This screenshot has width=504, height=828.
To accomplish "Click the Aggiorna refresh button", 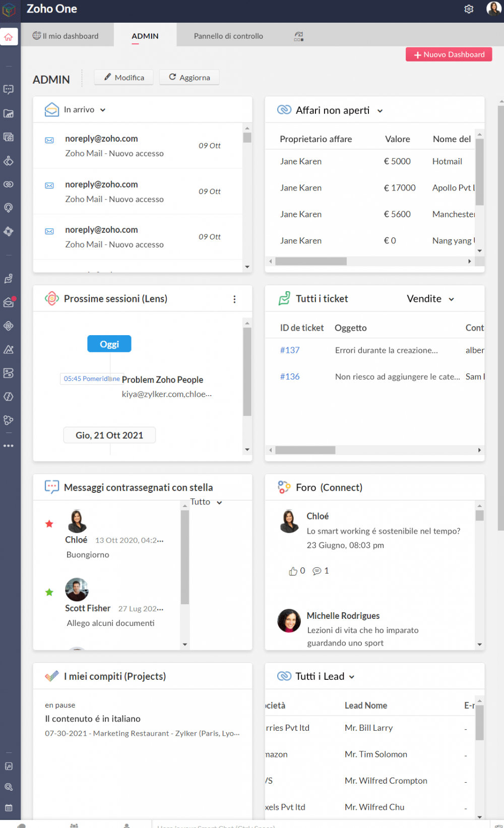I will click(x=190, y=77).
